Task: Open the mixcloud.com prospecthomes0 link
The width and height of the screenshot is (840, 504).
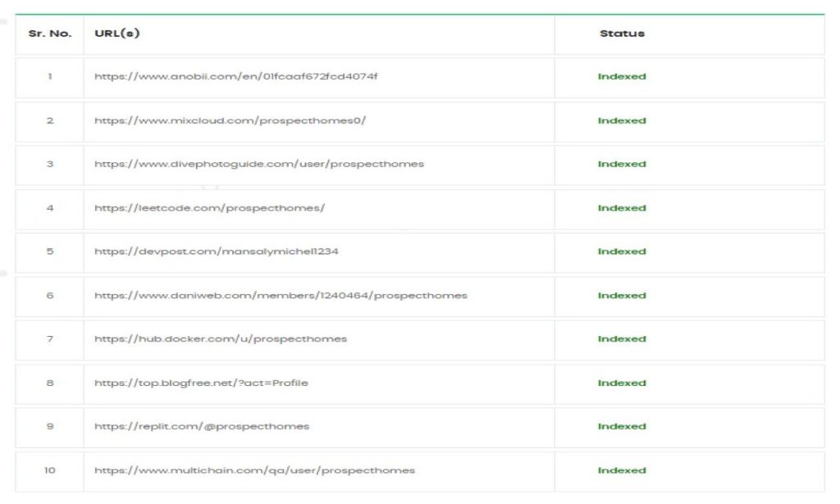Action: [x=230, y=120]
